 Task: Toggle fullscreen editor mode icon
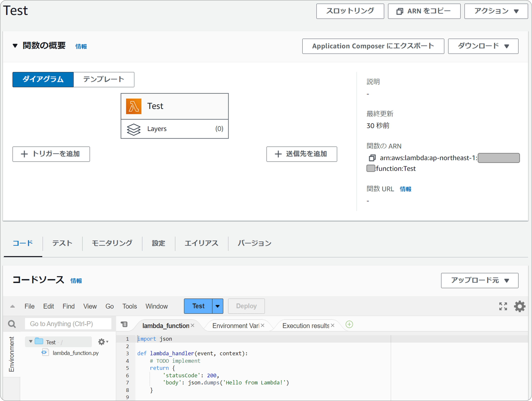tap(503, 306)
